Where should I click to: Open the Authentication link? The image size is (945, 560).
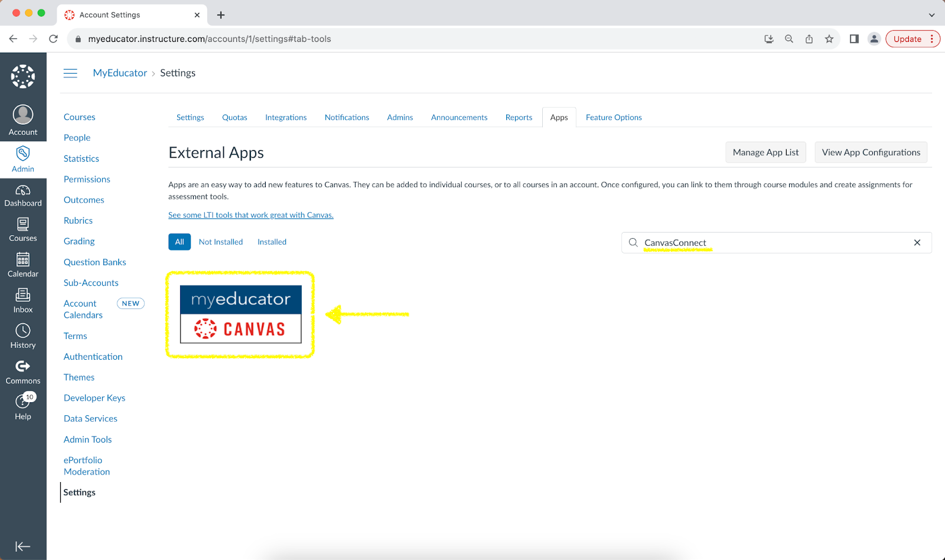pyautogui.click(x=93, y=356)
